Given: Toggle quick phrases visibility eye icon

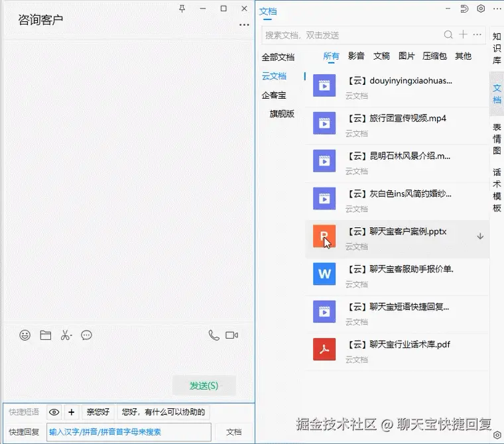Looking at the screenshot, I should [54, 412].
